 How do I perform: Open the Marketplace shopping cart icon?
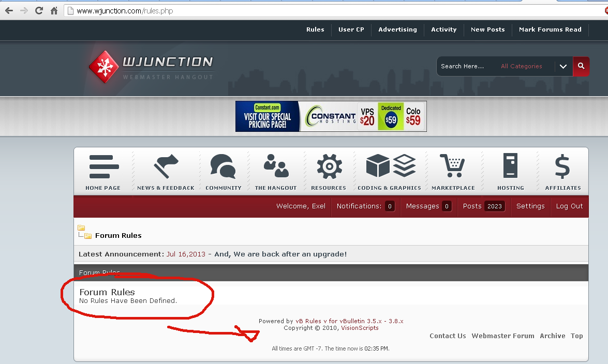click(x=453, y=165)
